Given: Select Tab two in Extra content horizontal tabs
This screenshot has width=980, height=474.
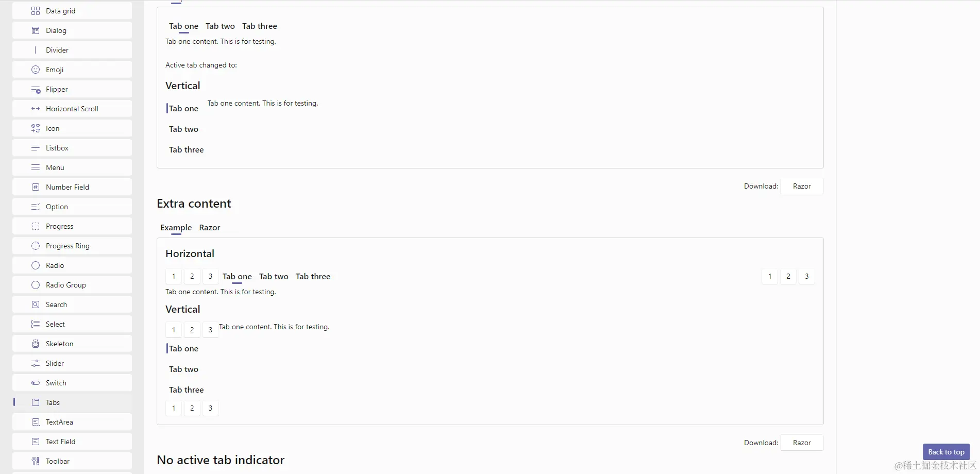Looking at the screenshot, I should 274,277.
